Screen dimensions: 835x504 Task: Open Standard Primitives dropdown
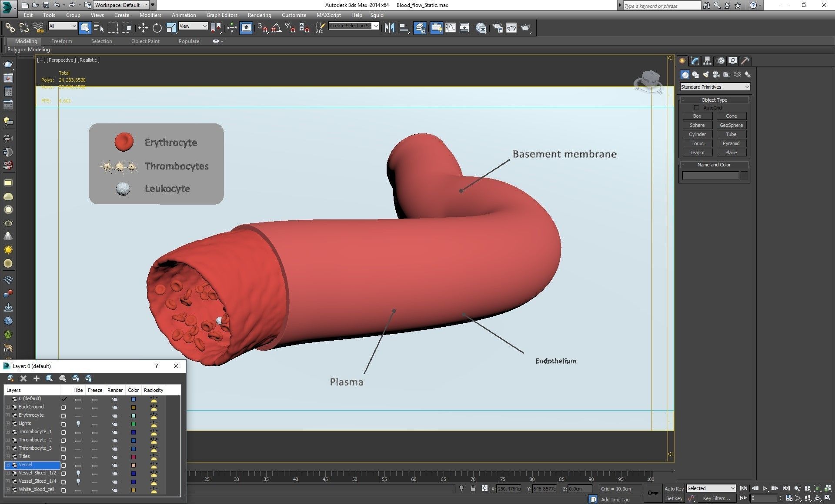[x=715, y=87]
